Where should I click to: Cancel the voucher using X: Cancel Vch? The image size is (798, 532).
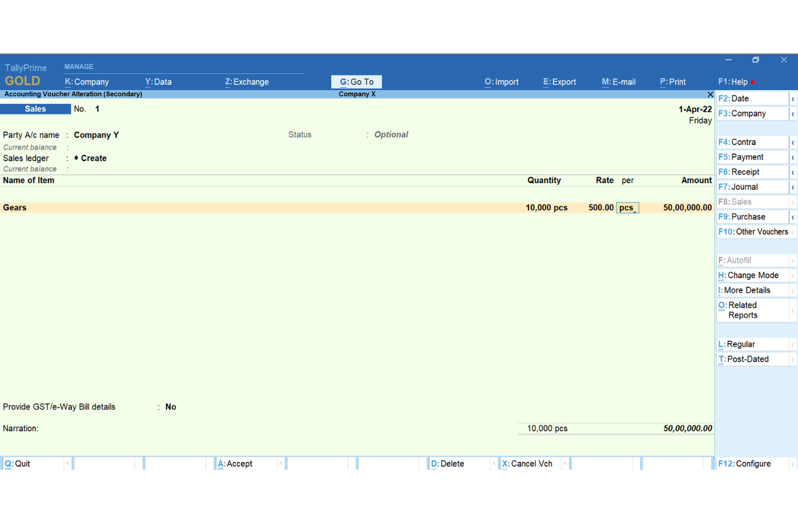point(527,464)
